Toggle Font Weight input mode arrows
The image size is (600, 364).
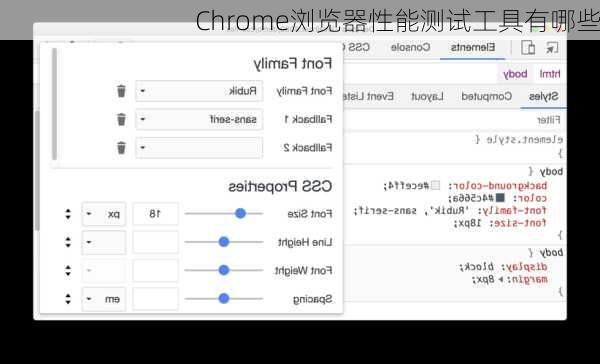(x=68, y=271)
